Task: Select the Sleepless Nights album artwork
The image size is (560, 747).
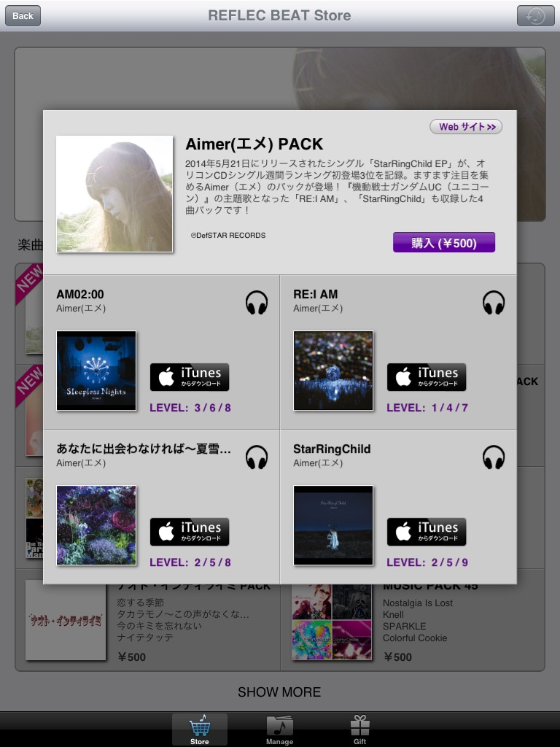Action: tap(96, 370)
